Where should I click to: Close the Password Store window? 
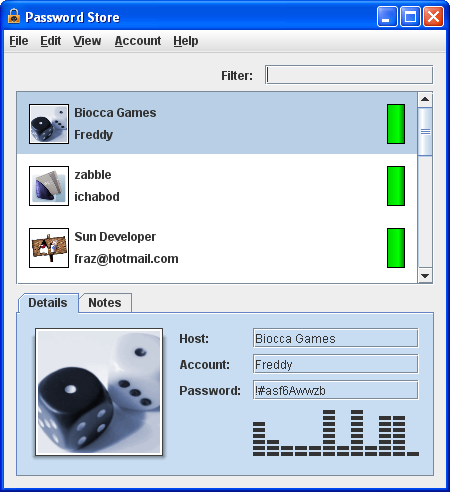point(433,16)
